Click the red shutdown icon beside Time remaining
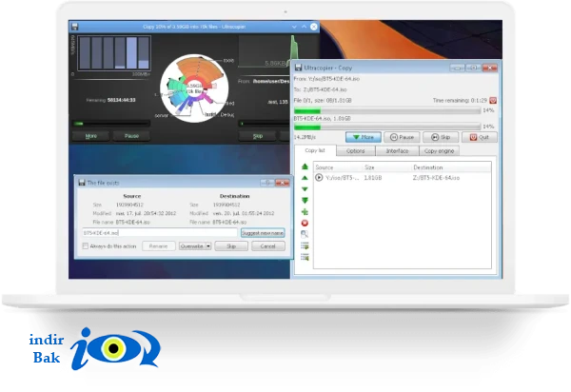The width and height of the screenshot is (571, 392). tap(493, 101)
